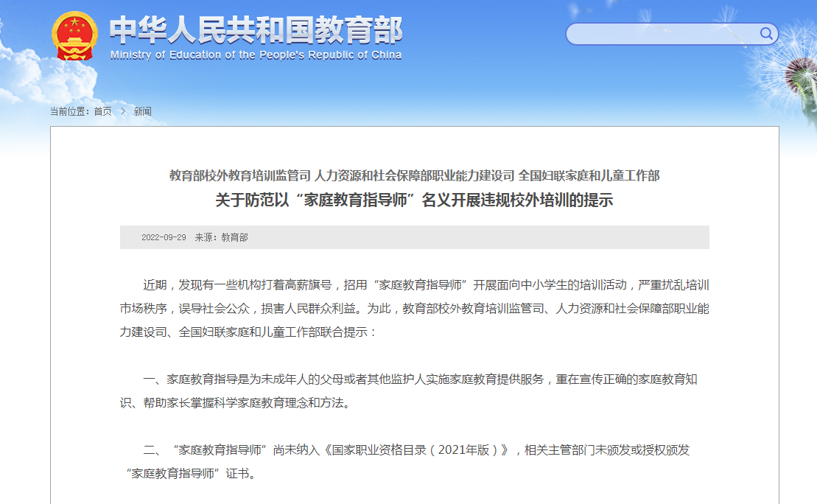Open the 新闻 breadcrumb link
817x504 pixels.
142,111
